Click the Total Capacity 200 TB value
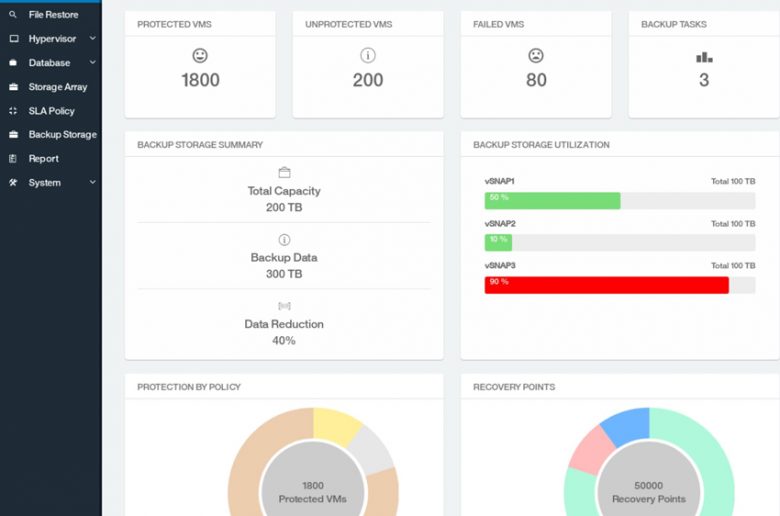 [284, 207]
